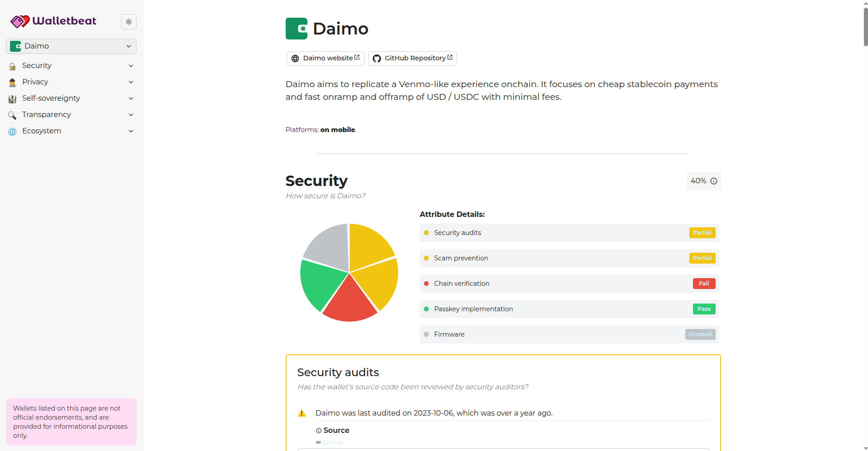Click the 'How secure is Daimo?' subtitle
The width and height of the screenshot is (868, 451).
coord(326,196)
